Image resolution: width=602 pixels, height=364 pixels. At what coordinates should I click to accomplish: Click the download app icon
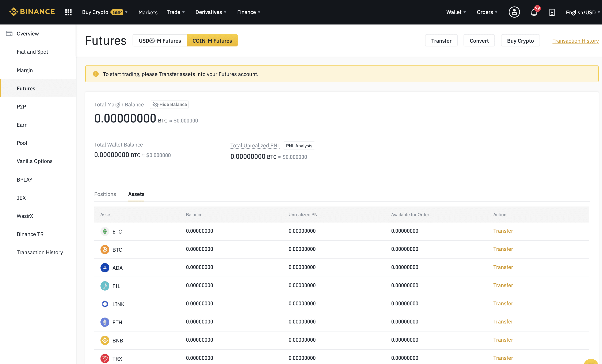point(552,12)
